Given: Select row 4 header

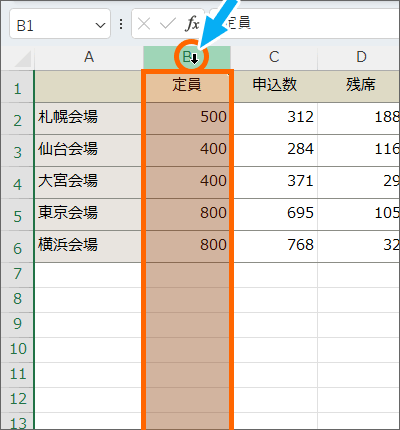Looking at the screenshot, I should pos(17,183).
